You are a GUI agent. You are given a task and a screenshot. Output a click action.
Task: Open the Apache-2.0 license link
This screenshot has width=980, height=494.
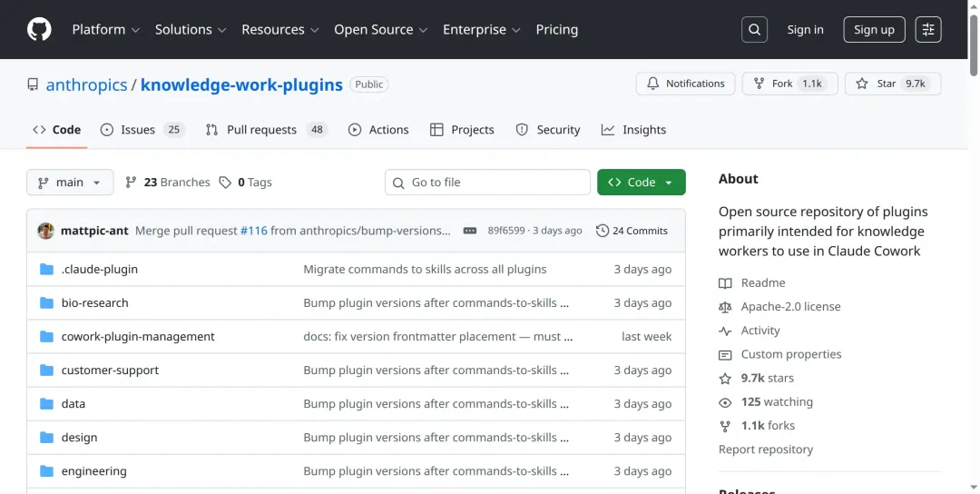point(790,307)
